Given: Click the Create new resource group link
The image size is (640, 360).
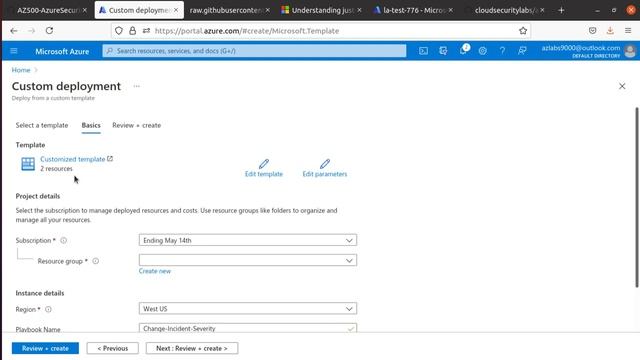Looking at the screenshot, I should pyautogui.click(x=155, y=271).
